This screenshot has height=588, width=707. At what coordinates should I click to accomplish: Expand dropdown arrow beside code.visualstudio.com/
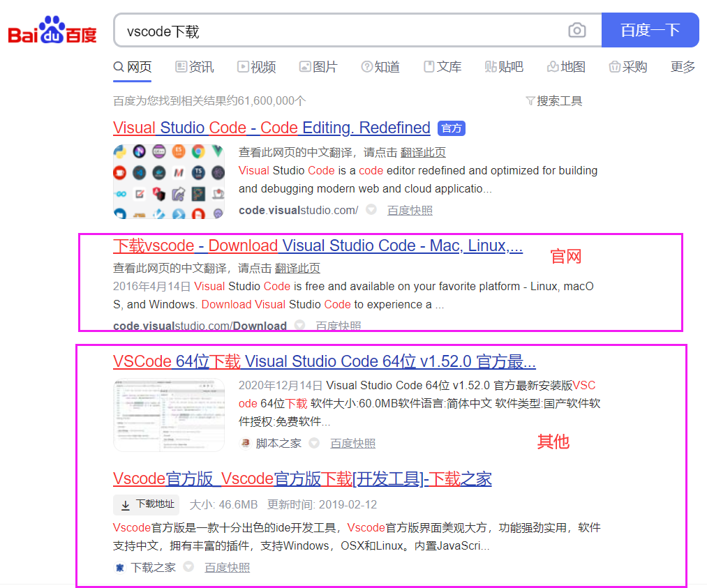coord(371,209)
